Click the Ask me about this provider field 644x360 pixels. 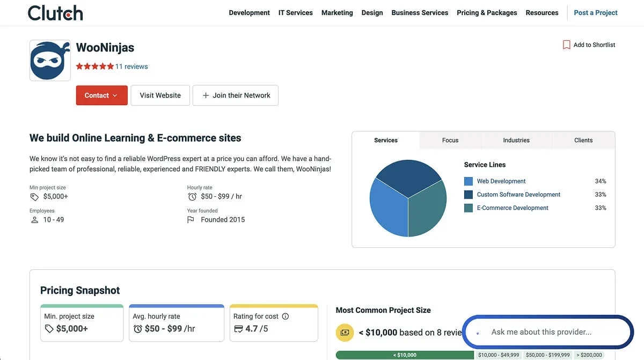(548, 332)
